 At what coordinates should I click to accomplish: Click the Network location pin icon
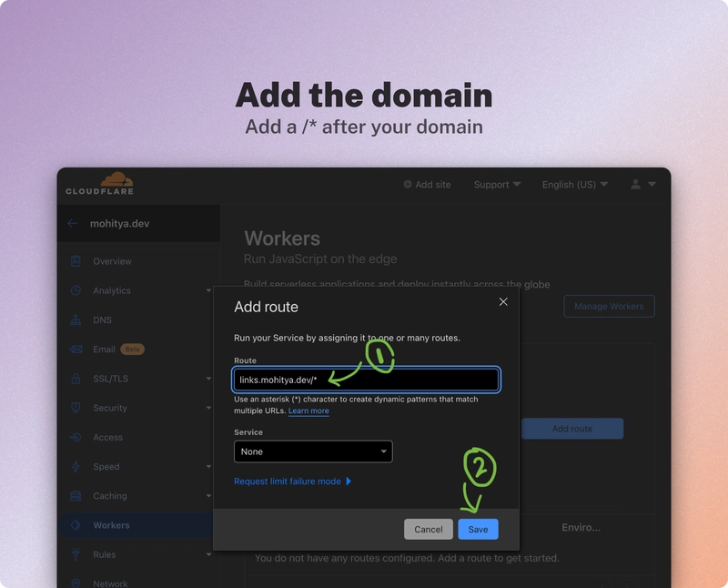pos(76,583)
